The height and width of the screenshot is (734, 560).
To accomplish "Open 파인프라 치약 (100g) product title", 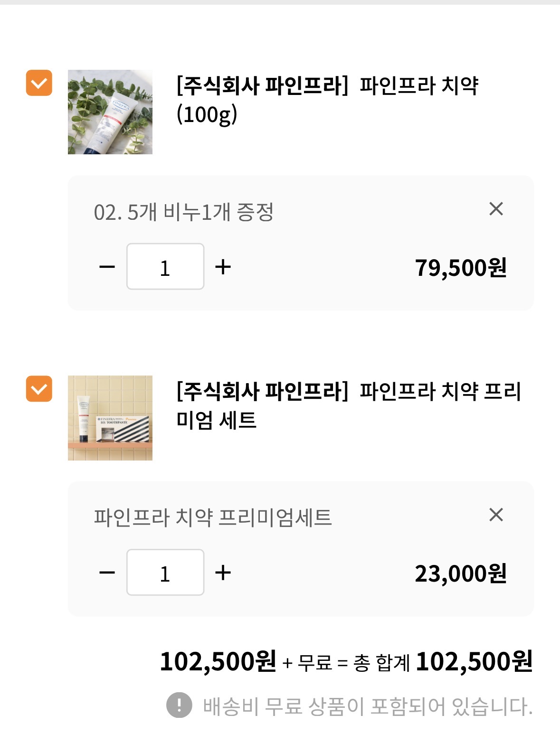I will pyautogui.click(x=327, y=99).
